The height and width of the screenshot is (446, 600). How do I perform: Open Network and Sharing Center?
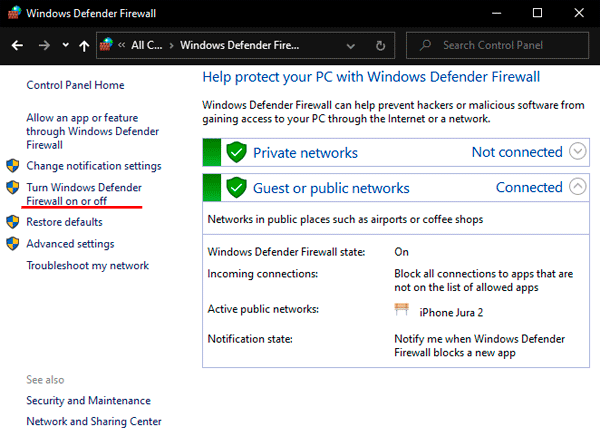93,422
